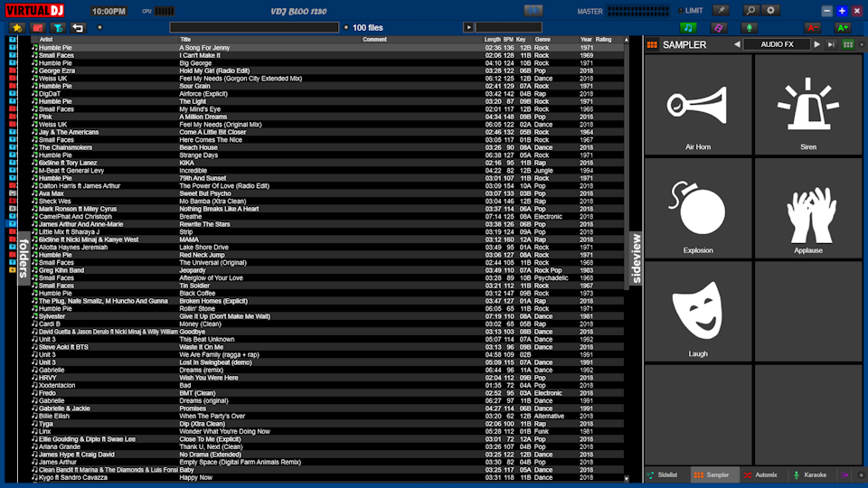Switch to the Sampler tab
Image resolution: width=868 pixels, height=488 pixels.
[714, 475]
